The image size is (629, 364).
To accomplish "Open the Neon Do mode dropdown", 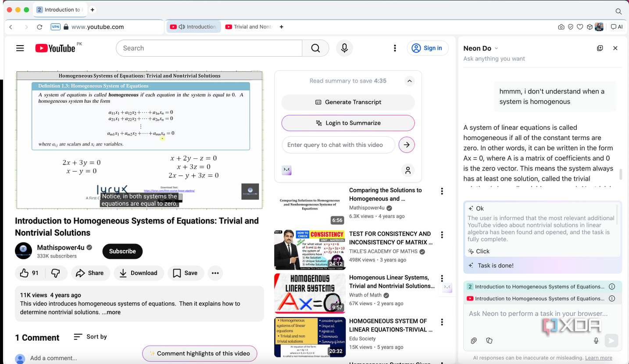I will point(496,48).
